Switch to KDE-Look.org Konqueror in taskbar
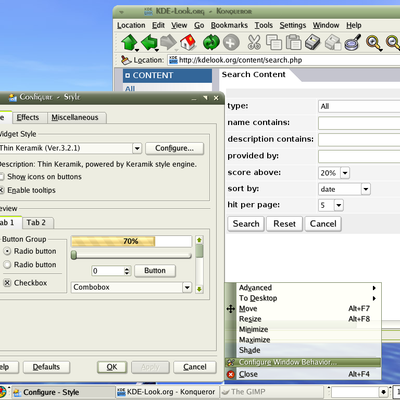Viewport: 400px width, 400px height. pyautogui.click(x=167, y=392)
